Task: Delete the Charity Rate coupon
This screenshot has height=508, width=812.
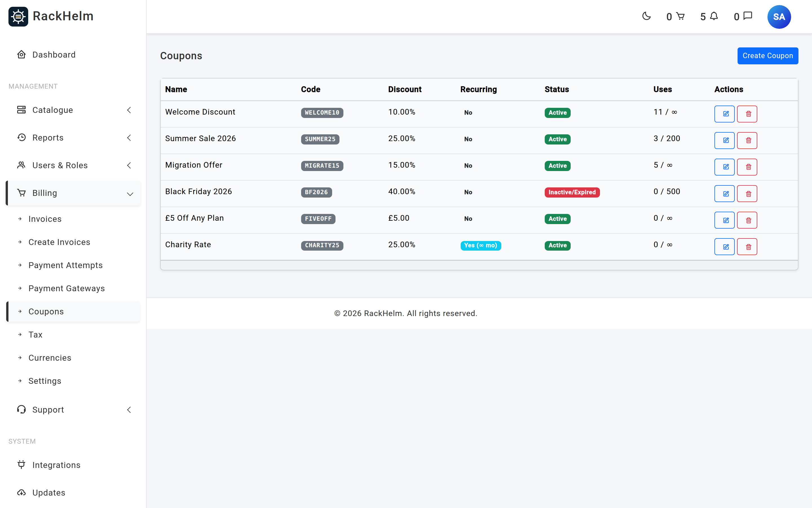Action: point(747,247)
